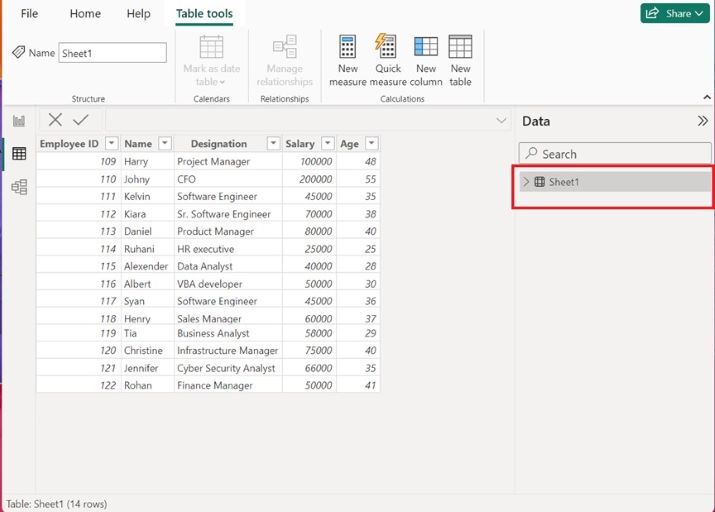
Task: Click the New table icon
Action: 460,47
